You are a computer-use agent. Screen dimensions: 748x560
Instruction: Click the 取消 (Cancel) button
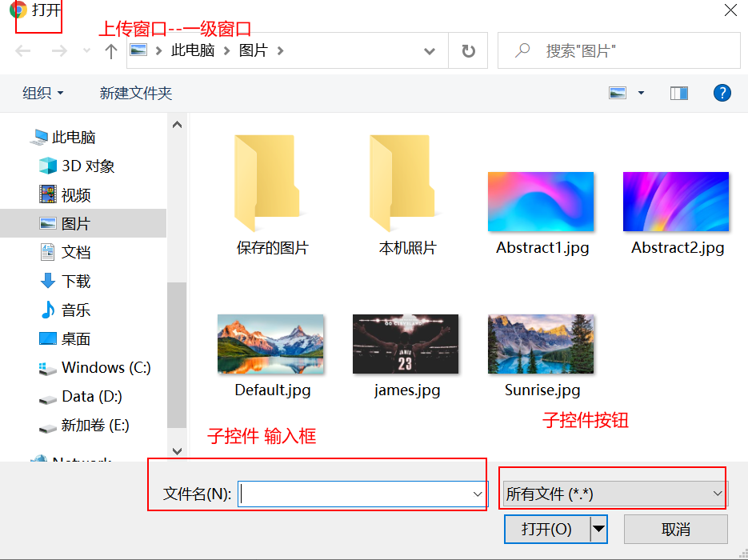[676, 529]
